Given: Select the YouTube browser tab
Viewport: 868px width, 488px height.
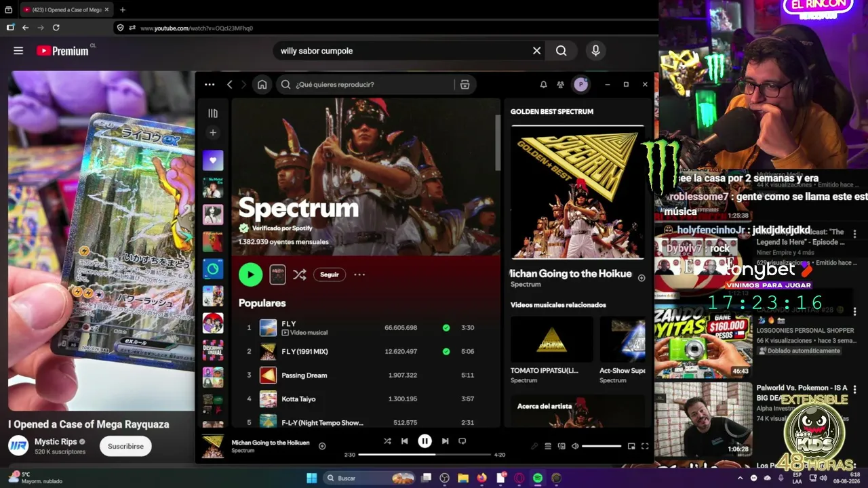Looking at the screenshot, I should [66, 9].
